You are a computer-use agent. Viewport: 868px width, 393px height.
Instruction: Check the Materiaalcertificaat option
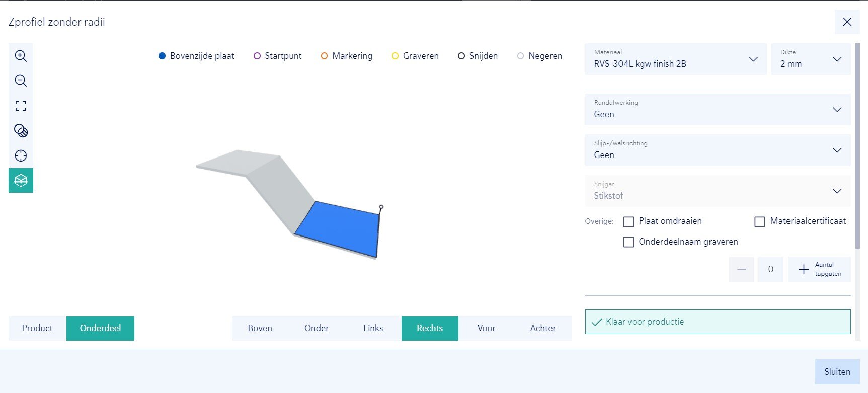pos(760,221)
